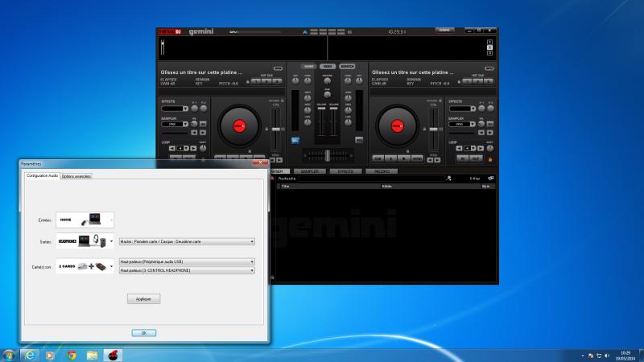Click the right deck's red turntable platter
Image resolution: width=644 pixels, height=362 pixels.
pos(397,125)
